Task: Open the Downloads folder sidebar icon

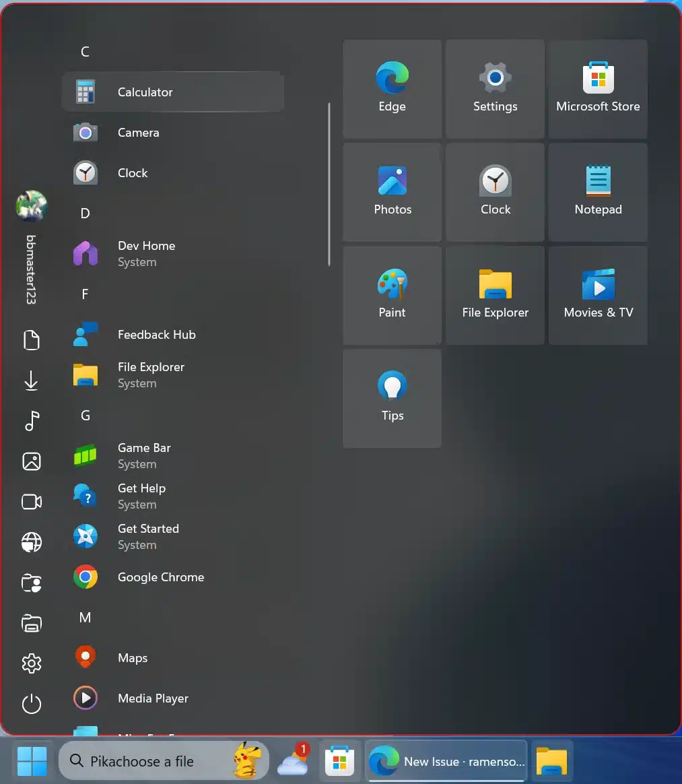Action: (32, 381)
